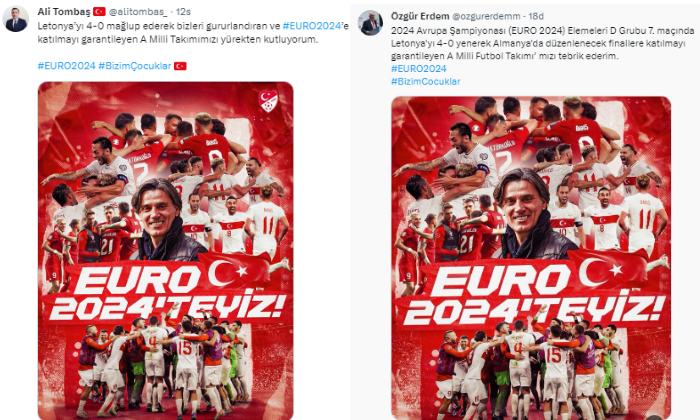700x420 pixels.
Task: Click #EURO2024 hashtag in Özgür's tweet
Action: (x=419, y=69)
